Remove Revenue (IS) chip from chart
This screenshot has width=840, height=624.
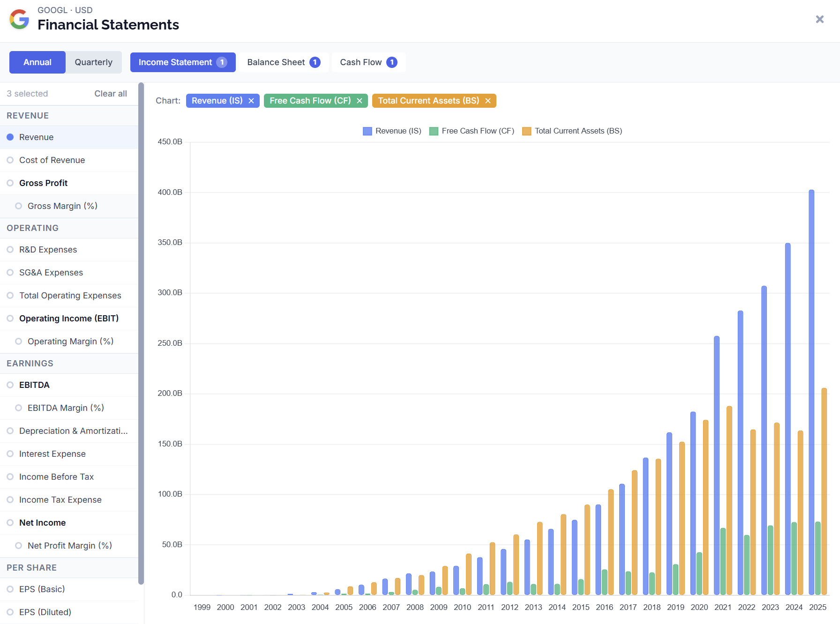251,101
